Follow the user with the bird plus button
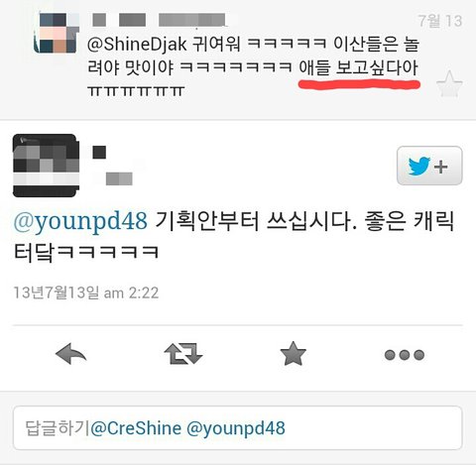The width and height of the screenshot is (476, 465). (x=429, y=166)
